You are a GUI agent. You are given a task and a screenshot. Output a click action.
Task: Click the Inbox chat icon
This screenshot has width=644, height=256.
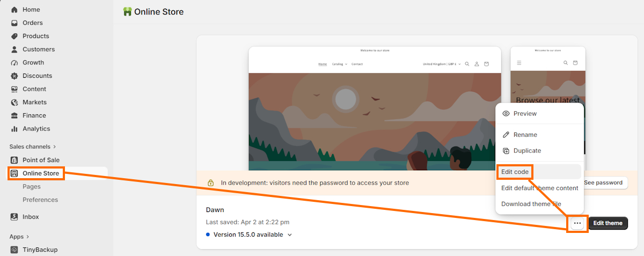click(x=14, y=217)
